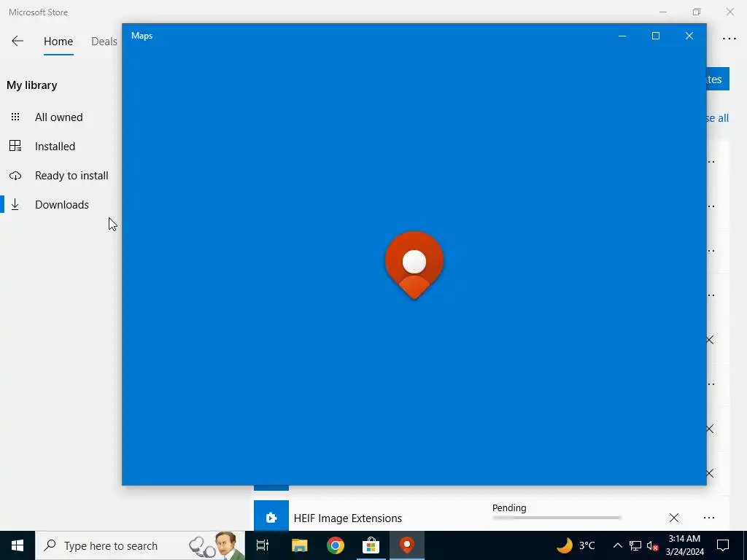Cancel the HEIF Image Extensions download

(x=673, y=518)
